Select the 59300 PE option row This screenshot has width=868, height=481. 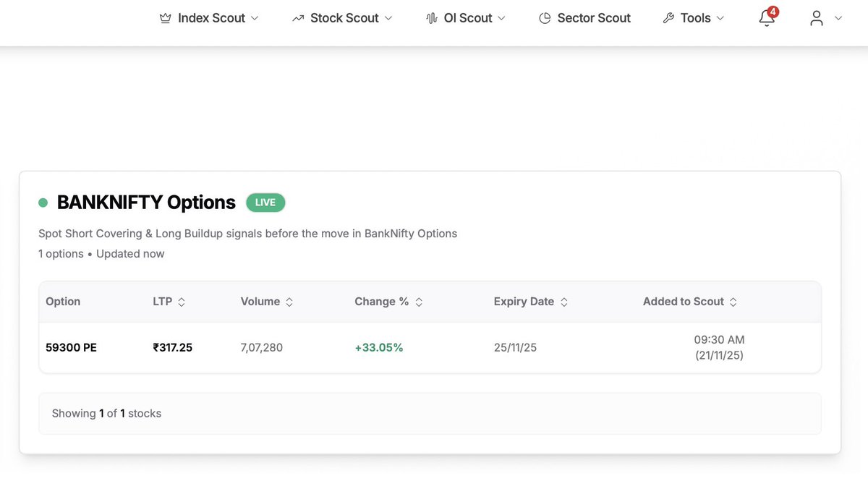[70, 347]
